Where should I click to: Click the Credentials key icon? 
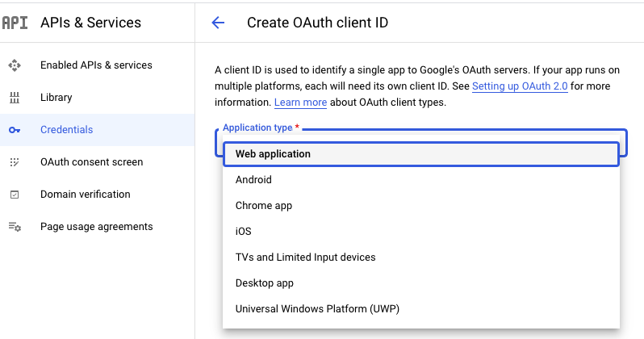point(15,130)
